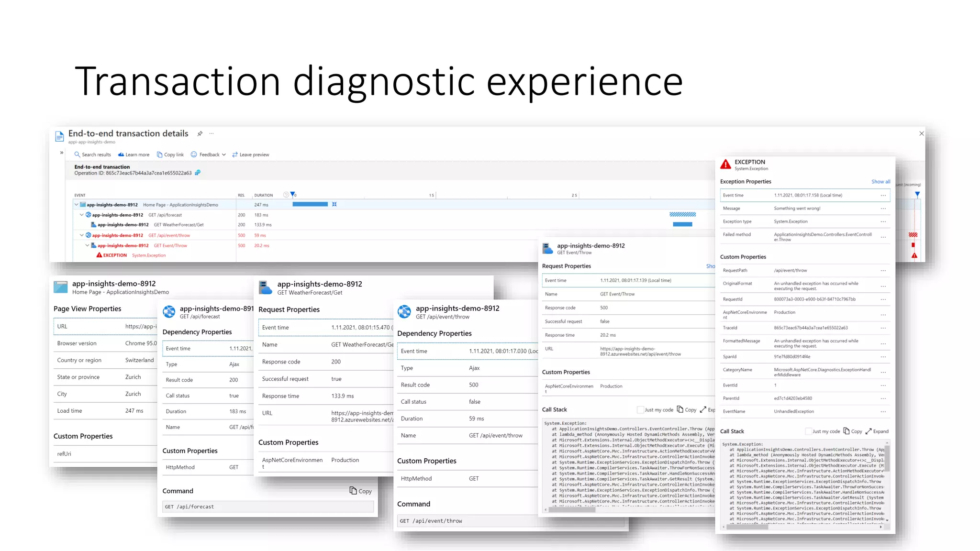Click Copy link in the toolbar
This screenshot has width=980, height=551.
click(170, 154)
